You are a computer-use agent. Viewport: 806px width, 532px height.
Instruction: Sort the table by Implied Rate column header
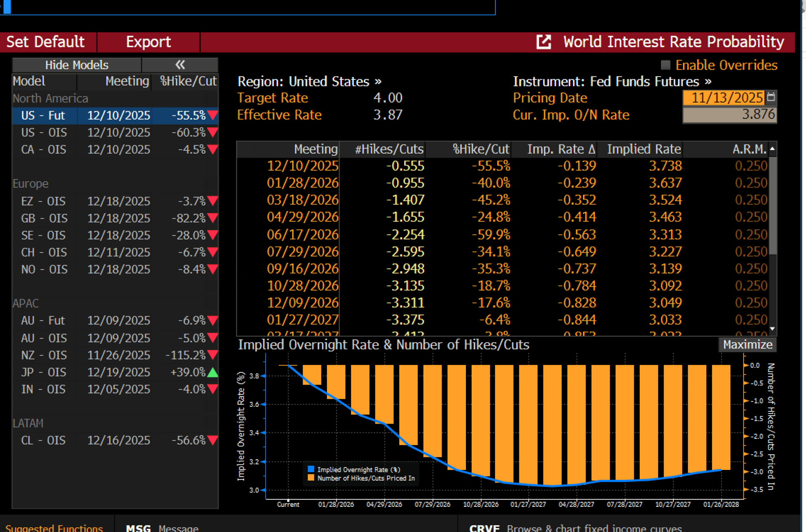[x=644, y=149]
